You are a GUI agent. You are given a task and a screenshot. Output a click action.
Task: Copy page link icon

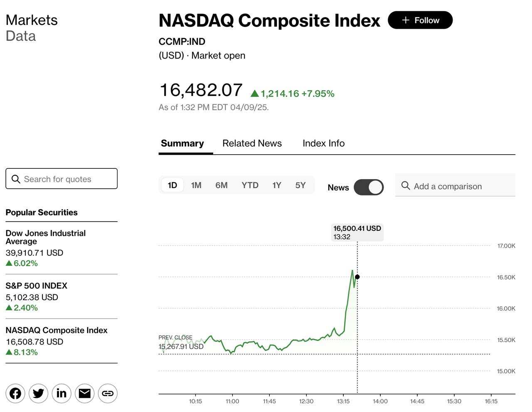click(108, 393)
